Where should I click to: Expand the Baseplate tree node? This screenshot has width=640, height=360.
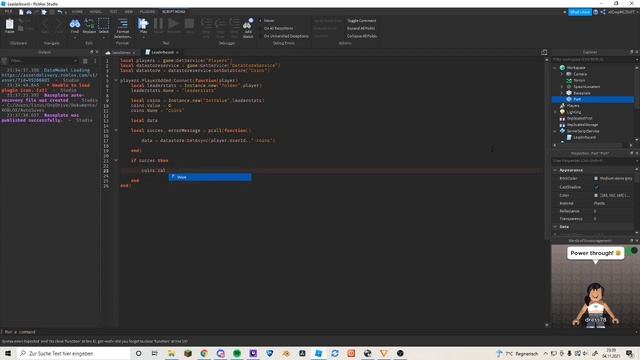(x=562, y=93)
